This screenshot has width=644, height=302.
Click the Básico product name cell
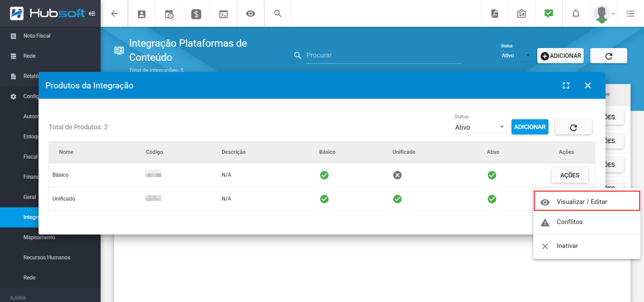60,175
